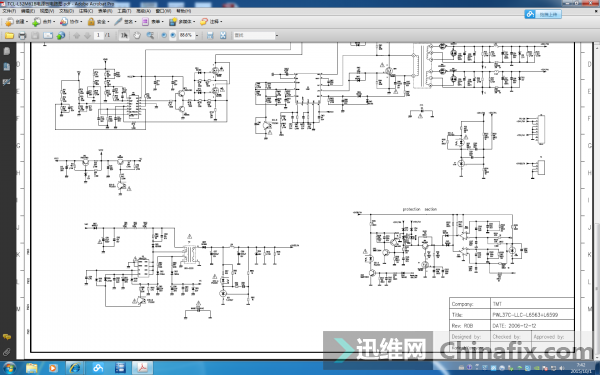Click the page number input field
The height and width of the screenshot is (375, 600).
tap(99, 35)
